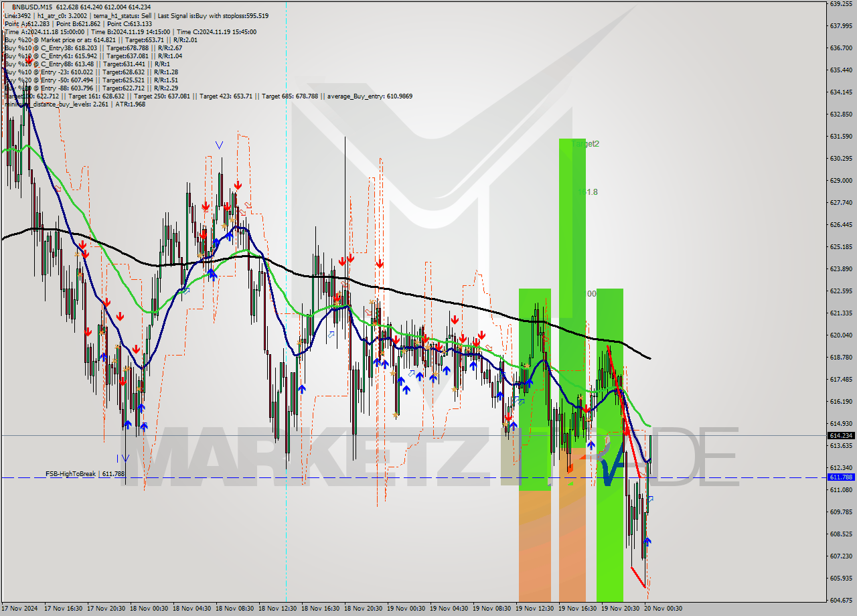The width and height of the screenshot is (857, 616).
Task: Click the Target2 label on the green zone
Action: click(586, 144)
